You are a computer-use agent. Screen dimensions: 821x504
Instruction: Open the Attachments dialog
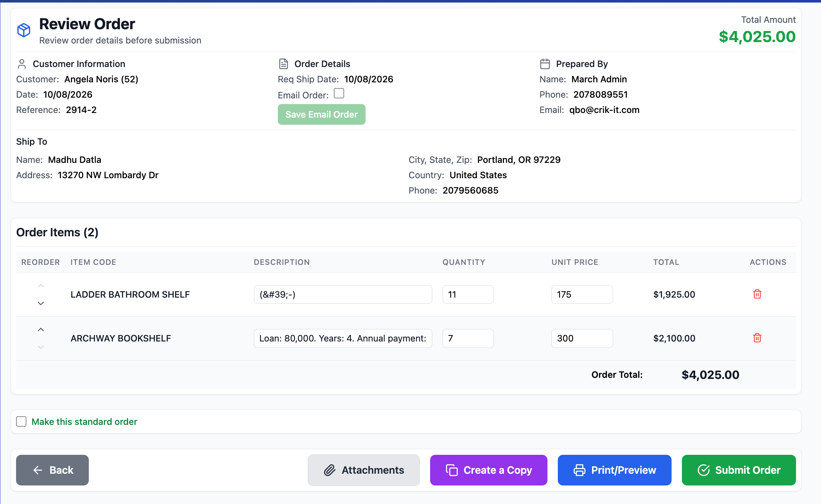click(x=363, y=470)
